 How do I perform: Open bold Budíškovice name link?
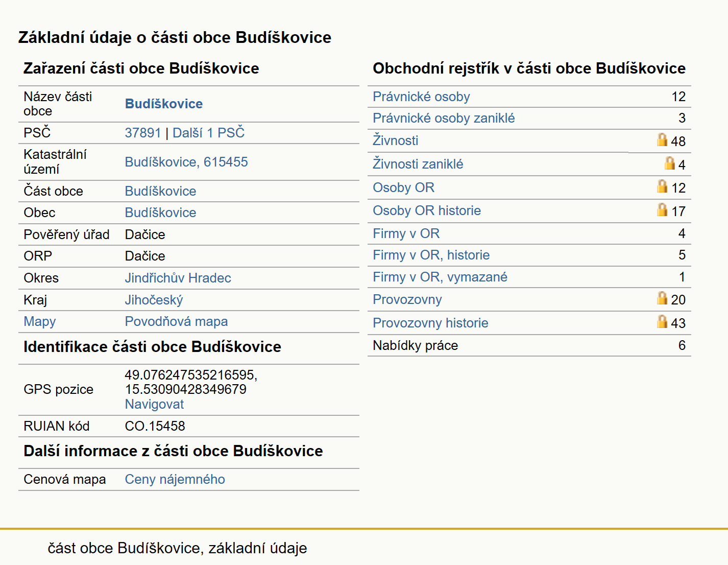163,104
